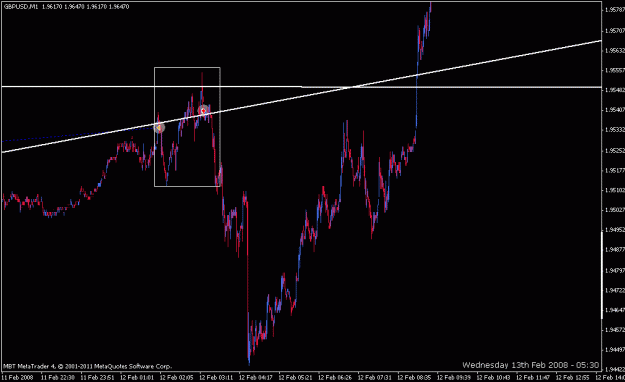
Task: Click the 'Wednesday 13th Feb 2008 - 05:30' label
Action: click(x=530, y=365)
